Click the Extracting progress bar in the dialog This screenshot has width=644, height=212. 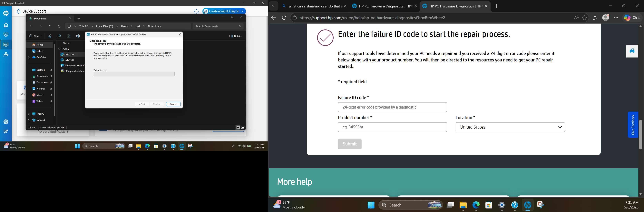pos(134,74)
